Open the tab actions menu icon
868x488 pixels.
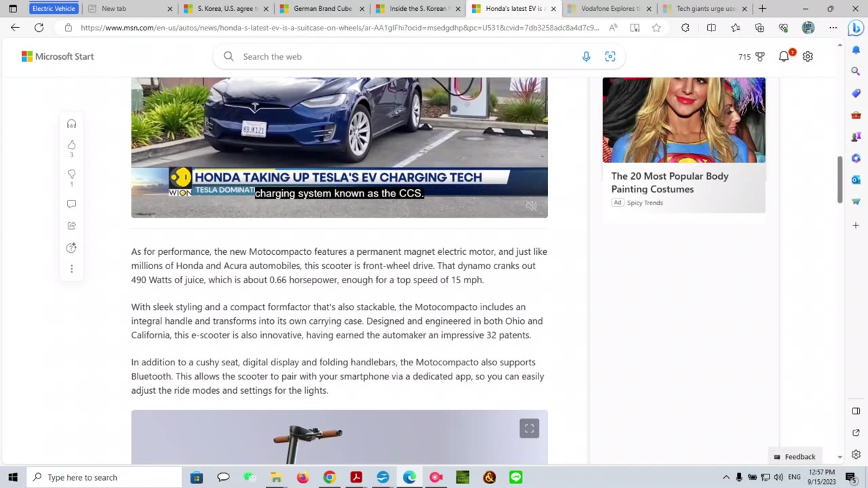pyautogui.click(x=13, y=9)
